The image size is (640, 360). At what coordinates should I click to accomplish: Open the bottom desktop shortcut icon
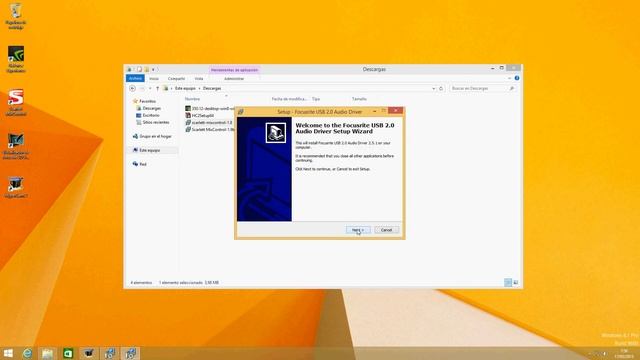point(16,188)
